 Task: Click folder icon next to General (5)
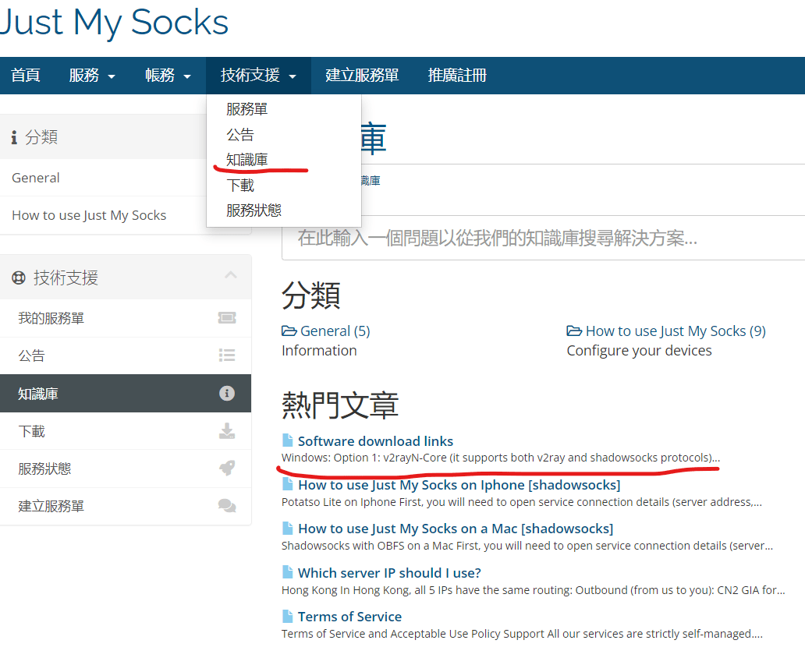tap(289, 331)
